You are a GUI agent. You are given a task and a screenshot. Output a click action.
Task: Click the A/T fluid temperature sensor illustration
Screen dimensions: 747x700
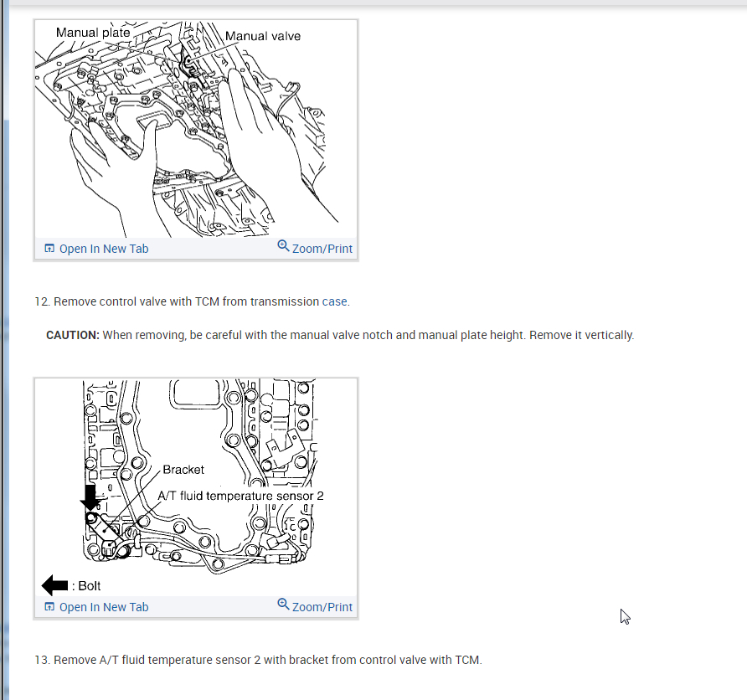coord(196,487)
